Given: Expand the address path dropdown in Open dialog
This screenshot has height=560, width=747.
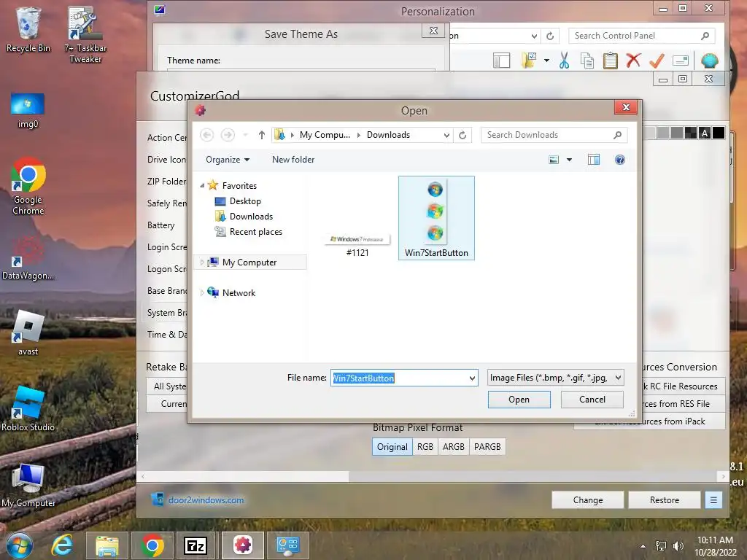Looking at the screenshot, I should [446, 135].
